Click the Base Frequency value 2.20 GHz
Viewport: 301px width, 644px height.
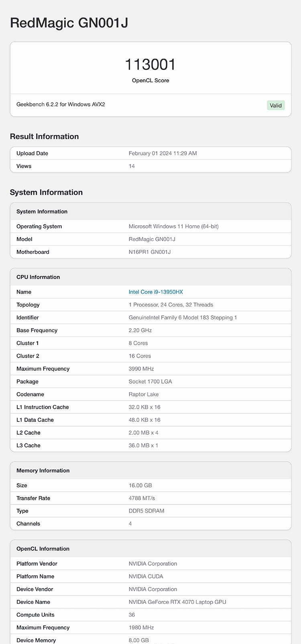140,331
